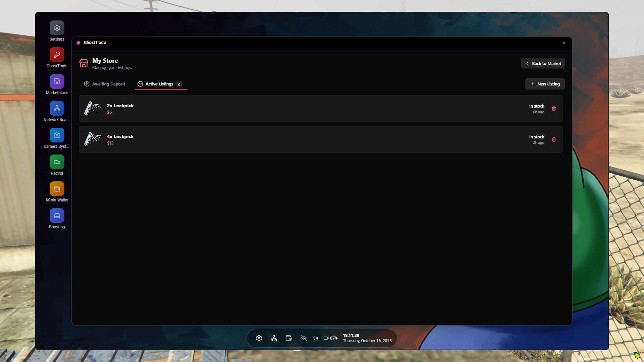
Task: Open the Network Scanner app
Action: pos(57,108)
